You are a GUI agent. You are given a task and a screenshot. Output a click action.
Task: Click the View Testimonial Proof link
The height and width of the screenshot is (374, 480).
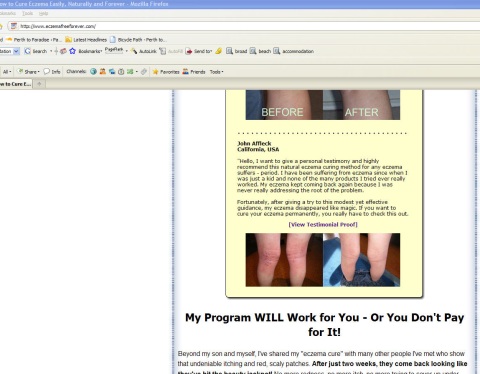(x=323, y=225)
